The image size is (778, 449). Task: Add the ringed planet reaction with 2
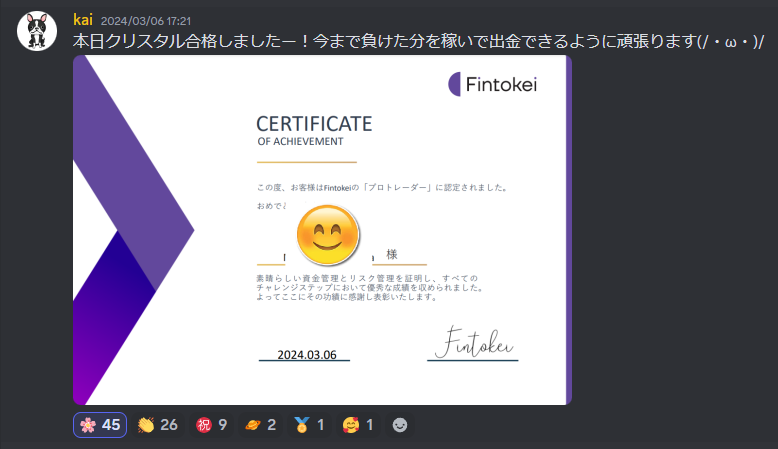[x=260, y=425]
